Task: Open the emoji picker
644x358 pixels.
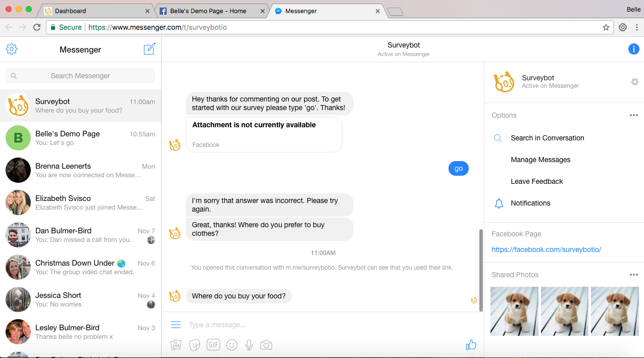Action: 232,345
